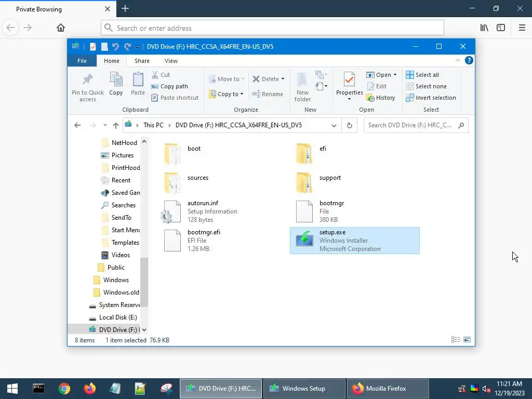
Task: Click the Explorer Help question-mark icon
Action: pos(469,60)
